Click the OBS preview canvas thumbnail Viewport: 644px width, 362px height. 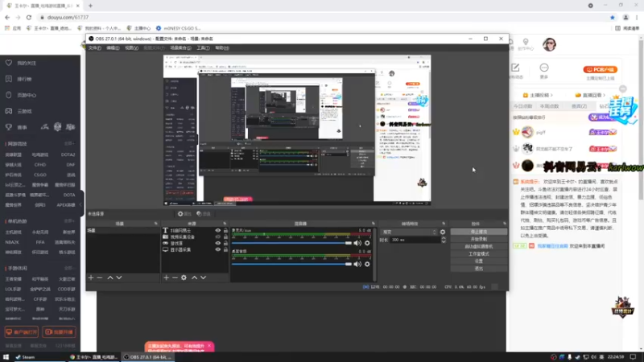click(297, 130)
